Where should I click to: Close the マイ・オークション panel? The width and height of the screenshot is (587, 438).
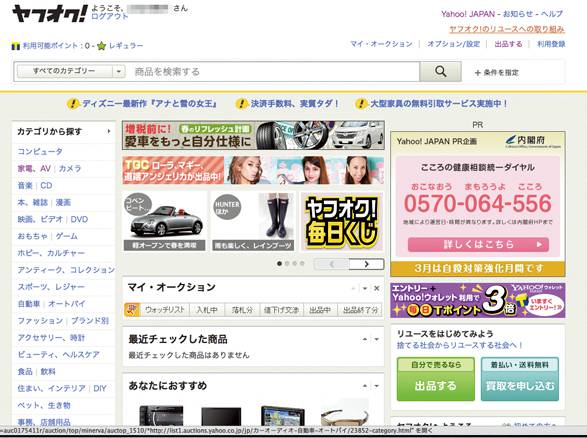pyautogui.click(x=377, y=288)
